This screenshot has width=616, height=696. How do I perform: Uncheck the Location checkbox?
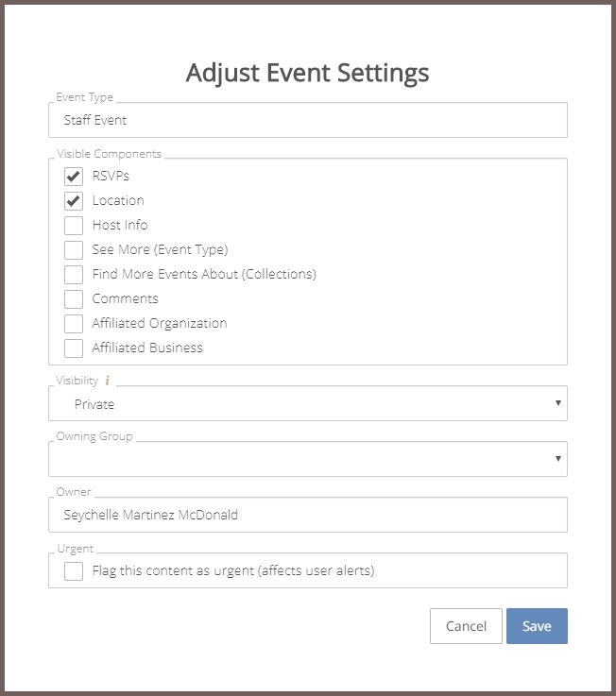(x=74, y=200)
